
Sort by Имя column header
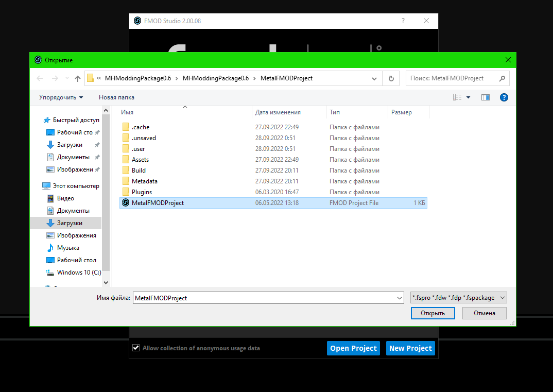click(185, 112)
